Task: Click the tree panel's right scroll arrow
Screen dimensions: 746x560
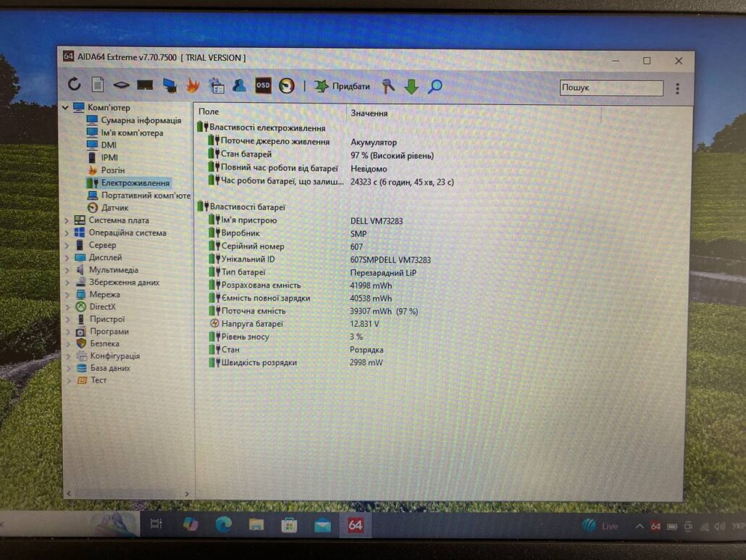Action: (x=187, y=494)
